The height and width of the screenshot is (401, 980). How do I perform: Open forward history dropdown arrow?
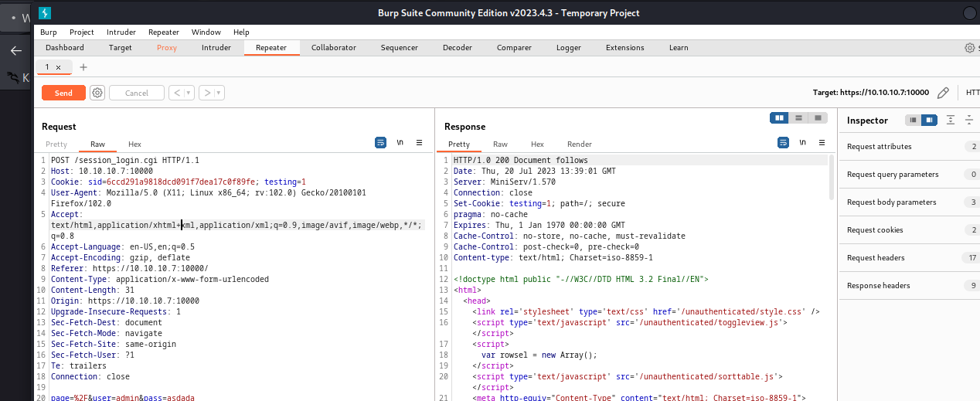tap(219, 93)
